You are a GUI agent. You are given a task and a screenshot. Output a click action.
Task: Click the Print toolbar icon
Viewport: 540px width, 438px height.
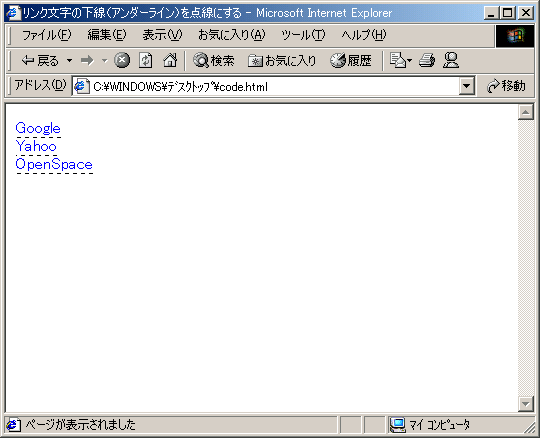427,61
